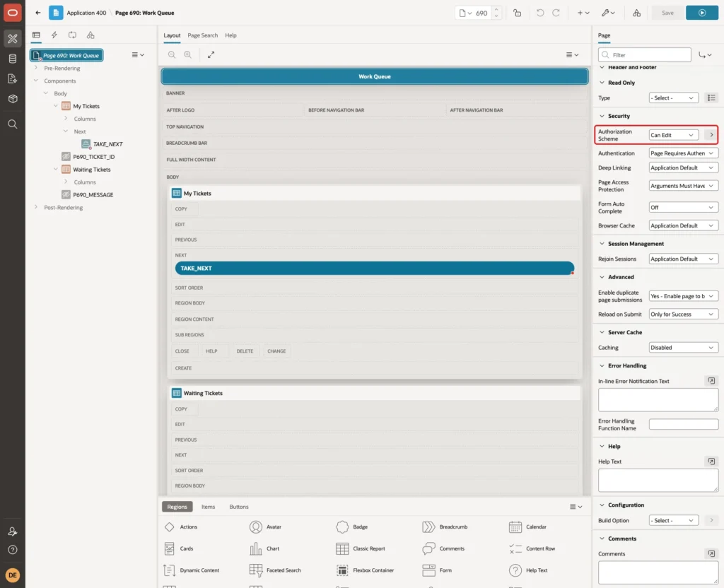
Task: Select TAKE_NEXT button in the tree
Action: [107, 144]
